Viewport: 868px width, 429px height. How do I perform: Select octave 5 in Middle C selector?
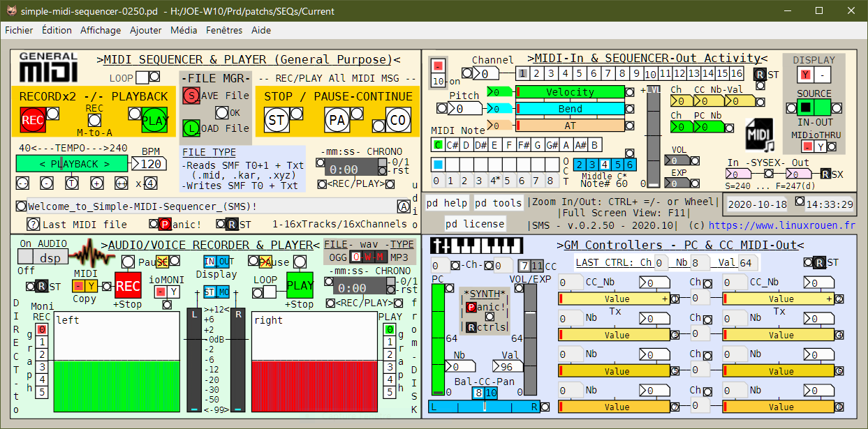pyautogui.click(x=617, y=165)
